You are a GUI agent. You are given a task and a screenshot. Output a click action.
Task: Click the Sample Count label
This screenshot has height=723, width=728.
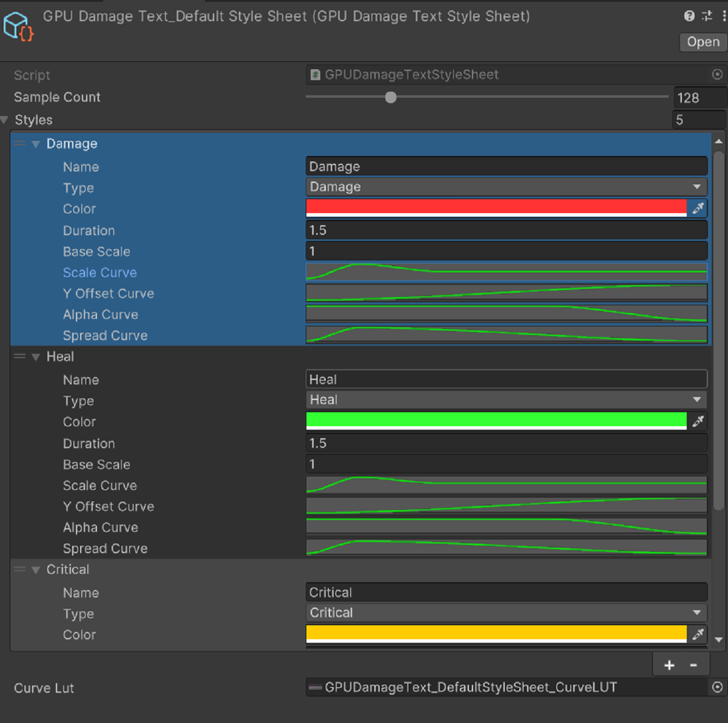(x=57, y=97)
